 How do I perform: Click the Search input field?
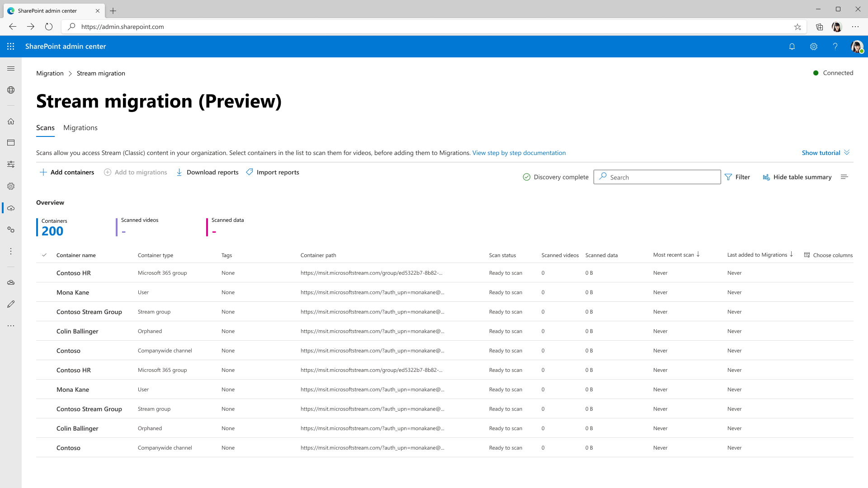657,177
